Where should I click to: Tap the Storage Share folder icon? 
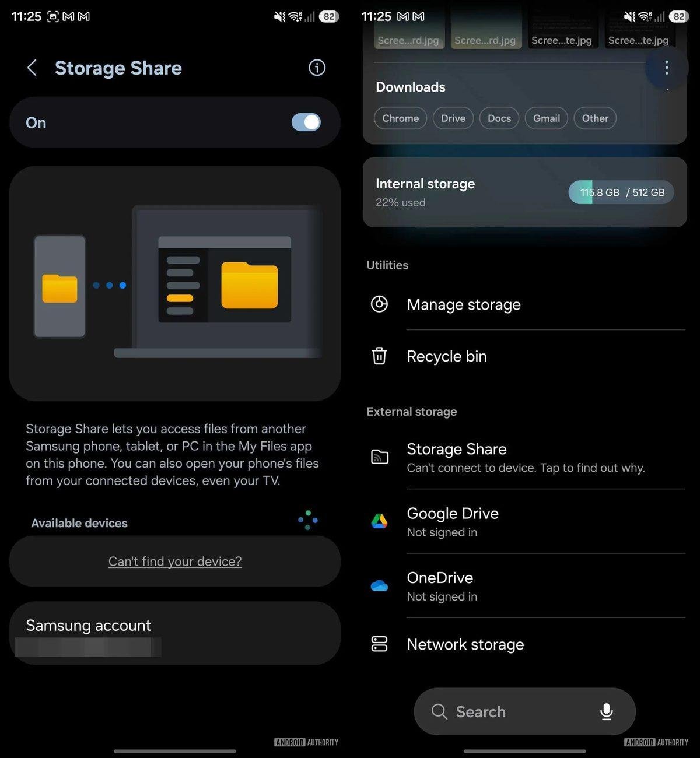tap(379, 458)
